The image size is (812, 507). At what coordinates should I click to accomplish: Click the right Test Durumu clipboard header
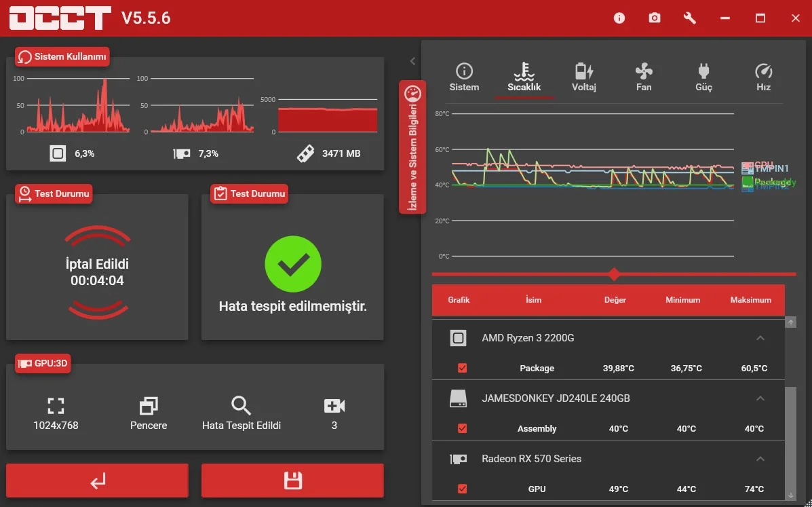250,193
